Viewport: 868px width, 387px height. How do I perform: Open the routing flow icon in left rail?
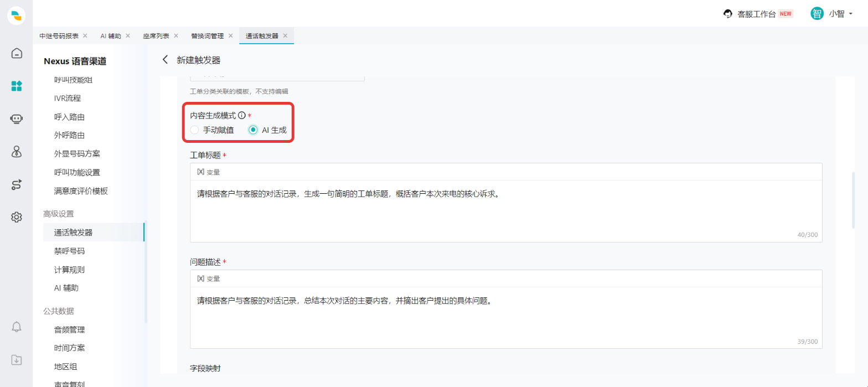tap(17, 184)
